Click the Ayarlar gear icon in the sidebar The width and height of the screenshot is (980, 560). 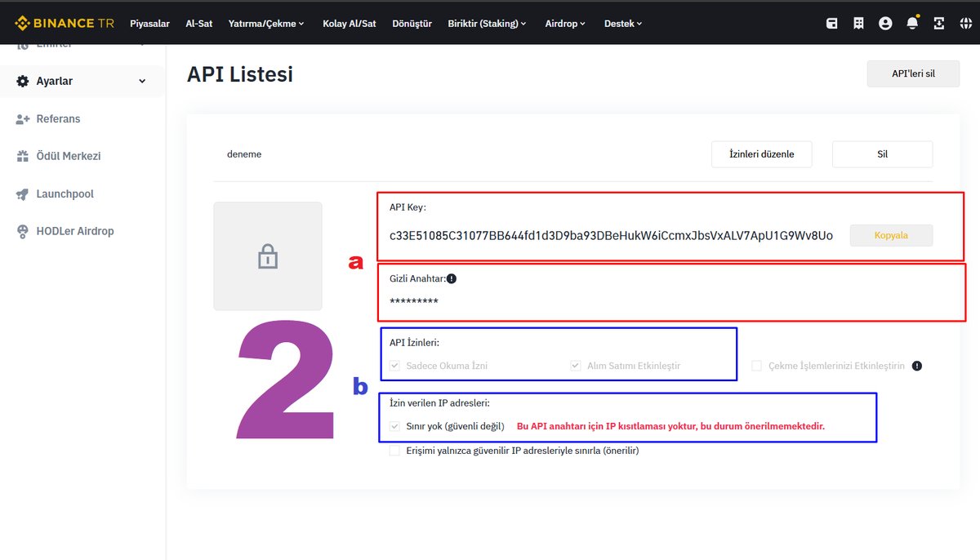(23, 81)
